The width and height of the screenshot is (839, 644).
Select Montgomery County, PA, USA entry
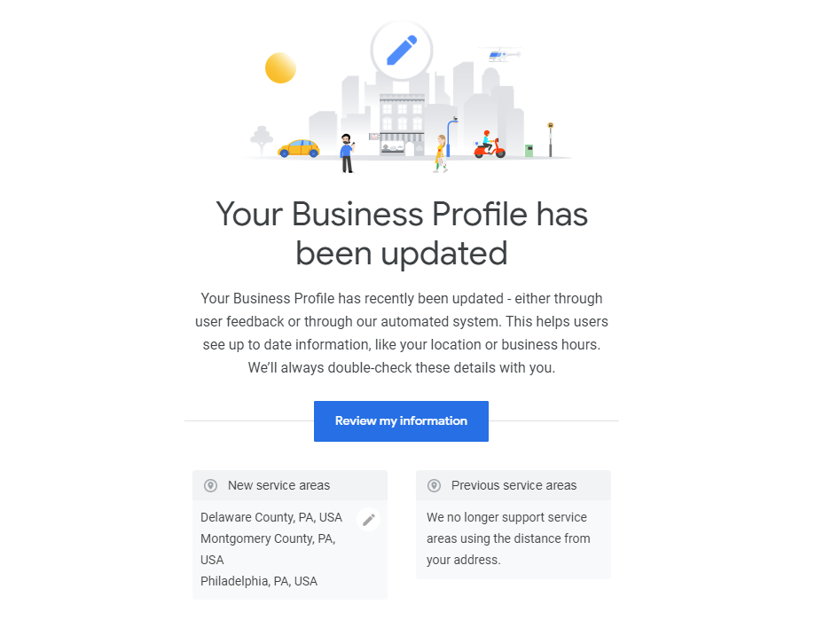pyautogui.click(x=268, y=549)
